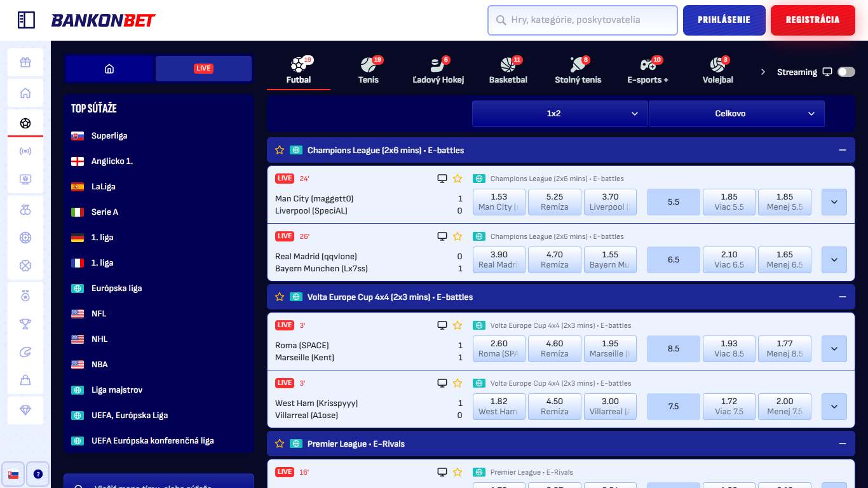Click the Basketbal sport icon
Viewport: 868px width, 488px height.
pos(508,65)
